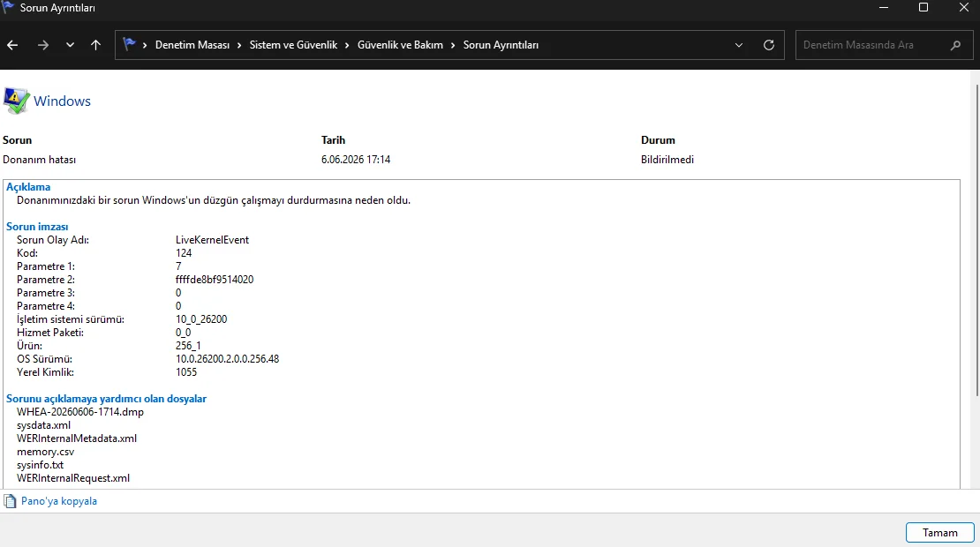This screenshot has height=547, width=980.
Task: Click the WERInternalRequest.xml file name
Action: coord(73,478)
